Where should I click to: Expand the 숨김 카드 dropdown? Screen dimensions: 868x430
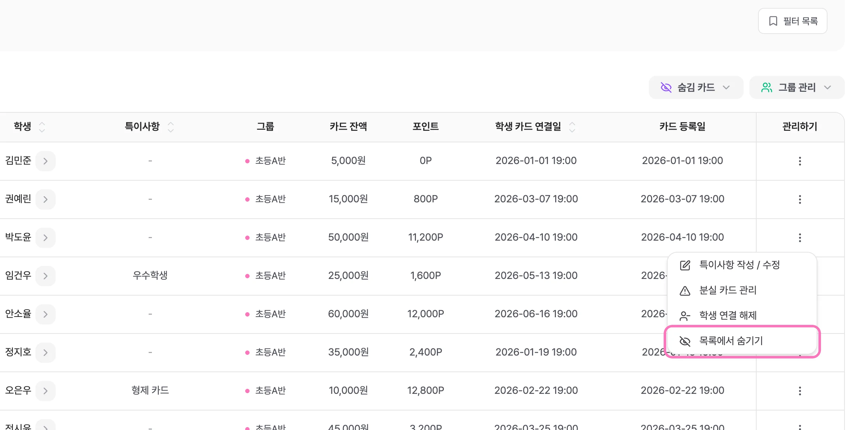(696, 87)
